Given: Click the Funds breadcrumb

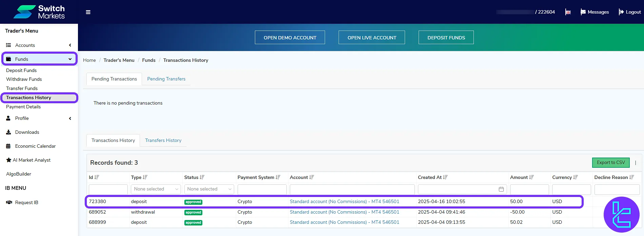Looking at the screenshot, I should coord(149,60).
